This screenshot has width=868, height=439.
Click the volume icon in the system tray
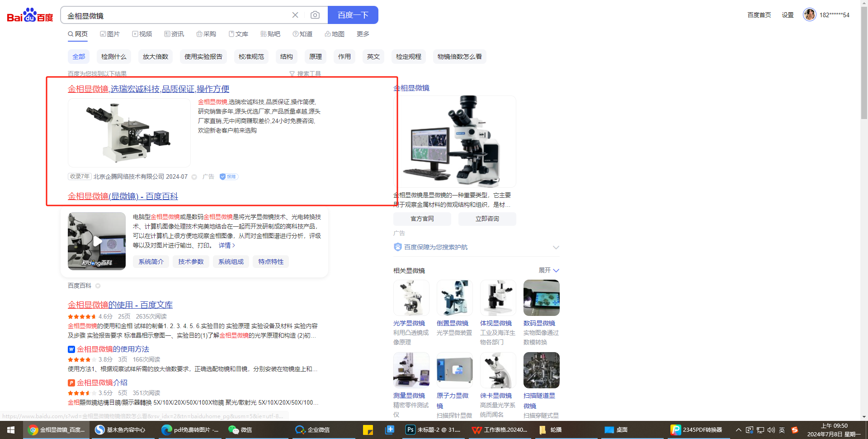coord(771,430)
